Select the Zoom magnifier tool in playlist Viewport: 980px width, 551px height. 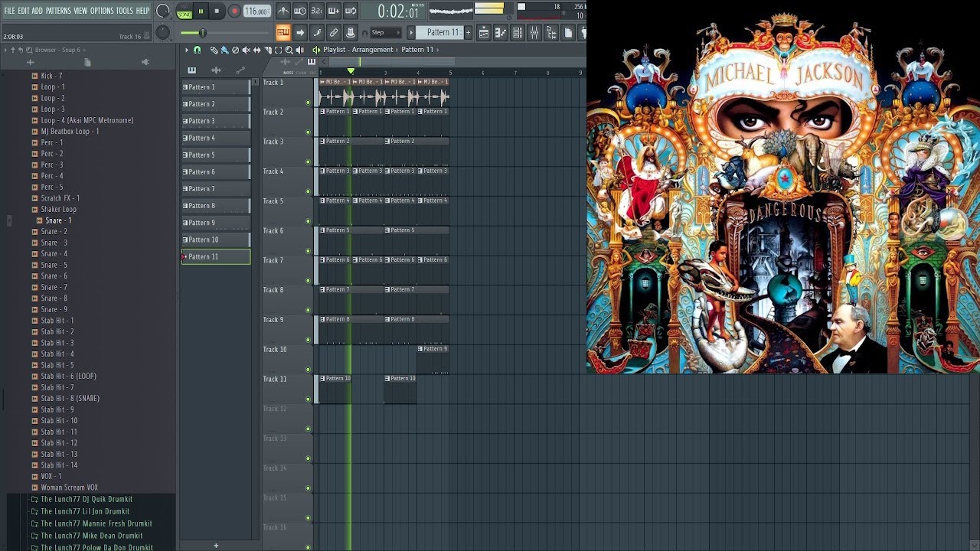pyautogui.click(x=289, y=50)
